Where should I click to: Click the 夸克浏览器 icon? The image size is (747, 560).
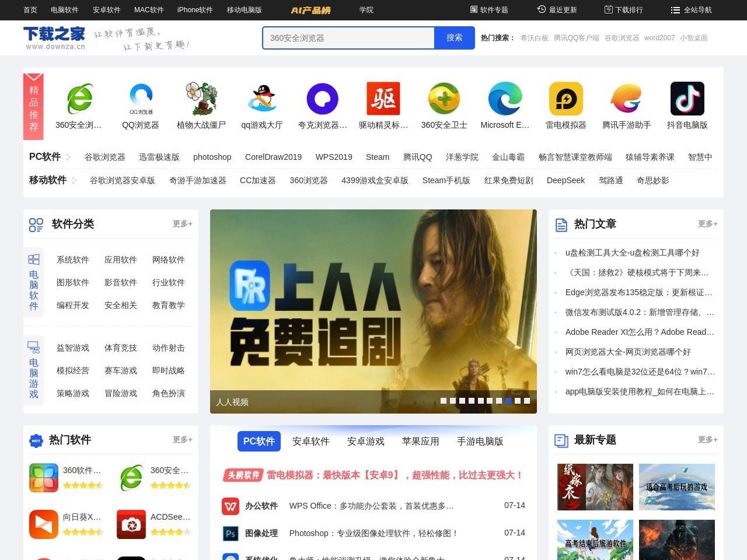pos(323,98)
